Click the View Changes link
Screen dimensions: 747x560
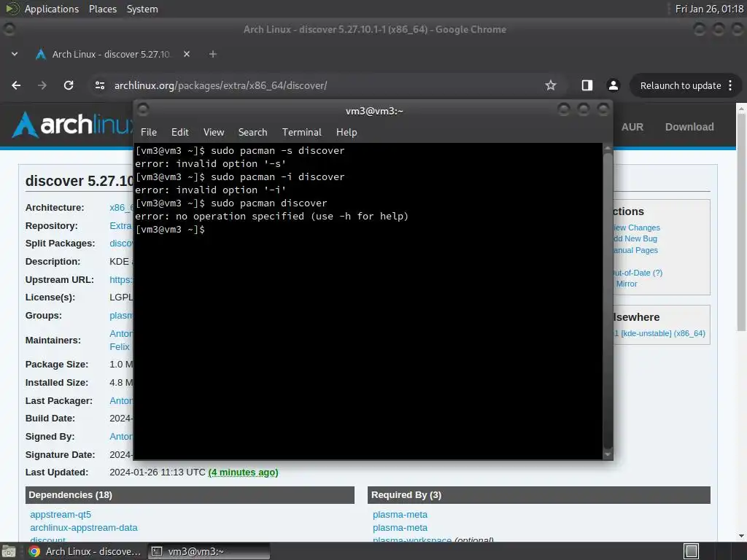tap(636, 227)
